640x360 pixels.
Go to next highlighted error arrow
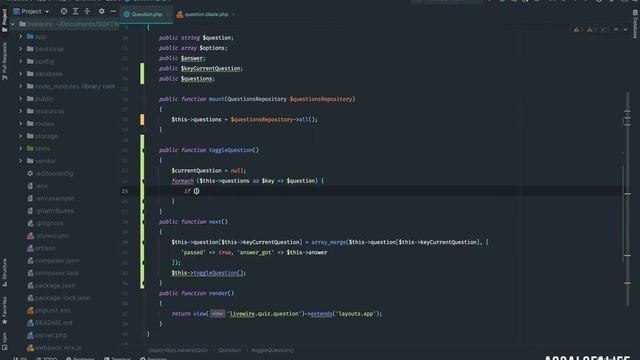pos(625,29)
